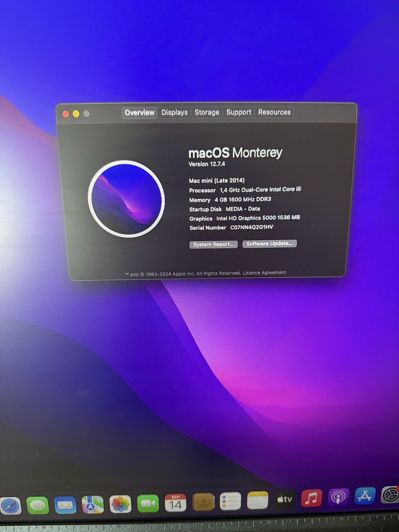Viewport: 399px width, 532px height.
Task: Launch the Apple TV app
Action: pos(285,499)
